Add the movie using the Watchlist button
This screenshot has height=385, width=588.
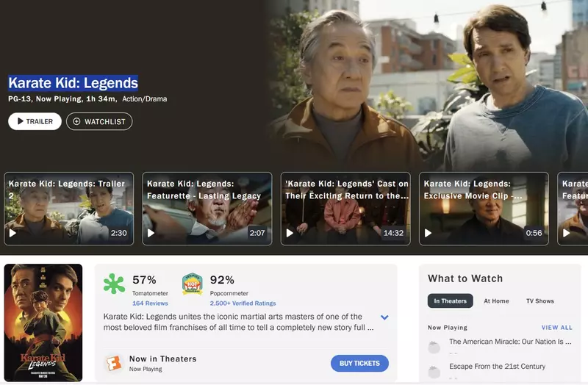[99, 121]
